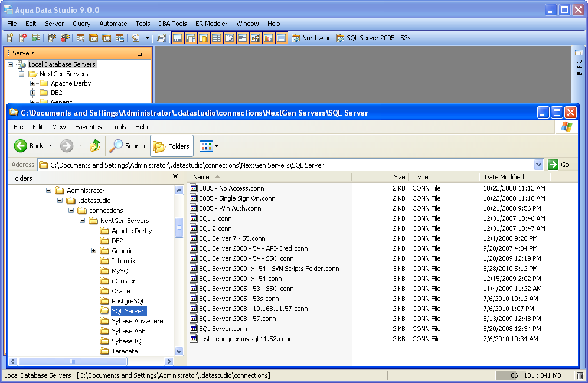Open the Back button history dropdown

[50, 146]
